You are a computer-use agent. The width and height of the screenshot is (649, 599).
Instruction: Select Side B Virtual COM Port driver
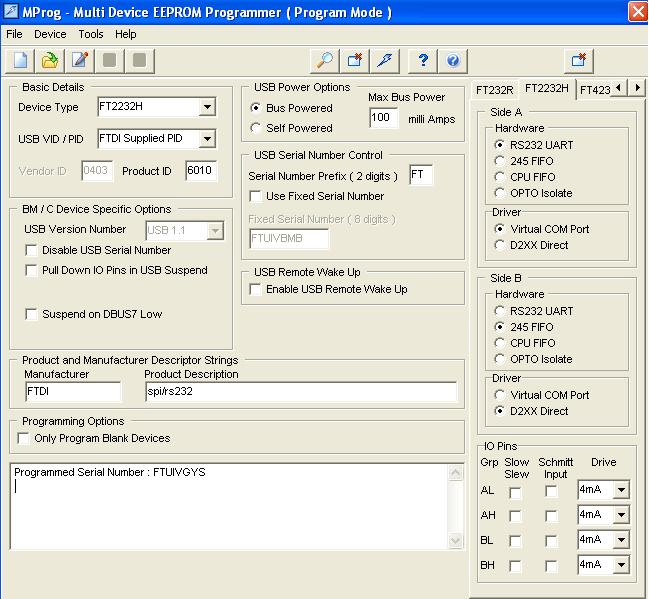point(500,395)
